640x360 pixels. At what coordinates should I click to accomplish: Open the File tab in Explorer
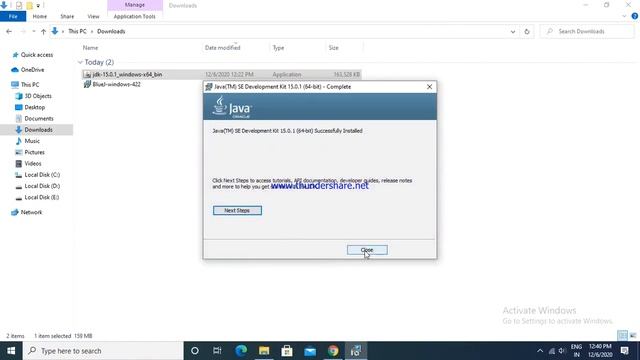click(13, 16)
